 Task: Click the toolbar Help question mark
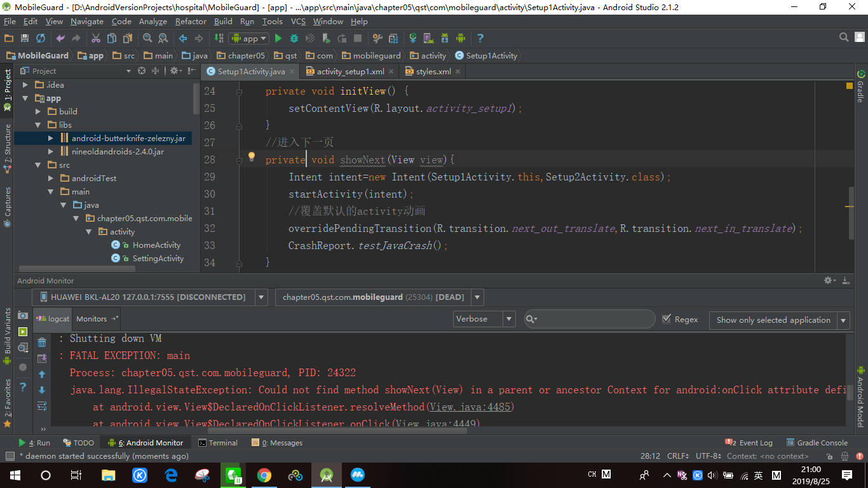coord(480,38)
